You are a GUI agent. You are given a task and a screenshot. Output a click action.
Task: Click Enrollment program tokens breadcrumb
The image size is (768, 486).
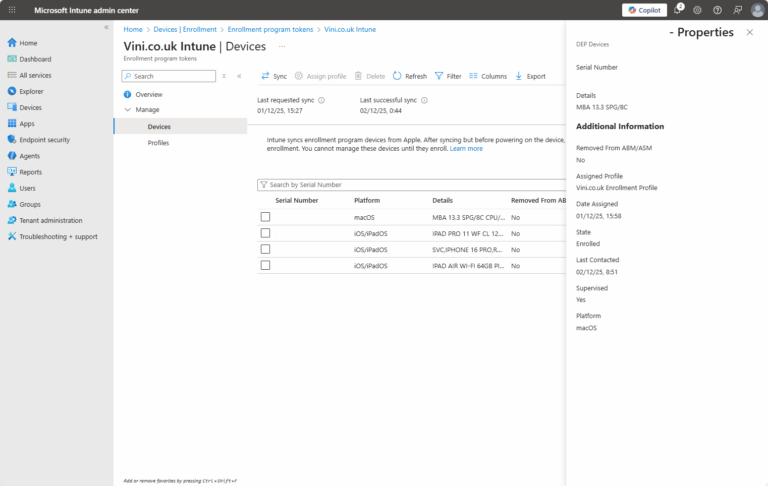click(x=270, y=29)
